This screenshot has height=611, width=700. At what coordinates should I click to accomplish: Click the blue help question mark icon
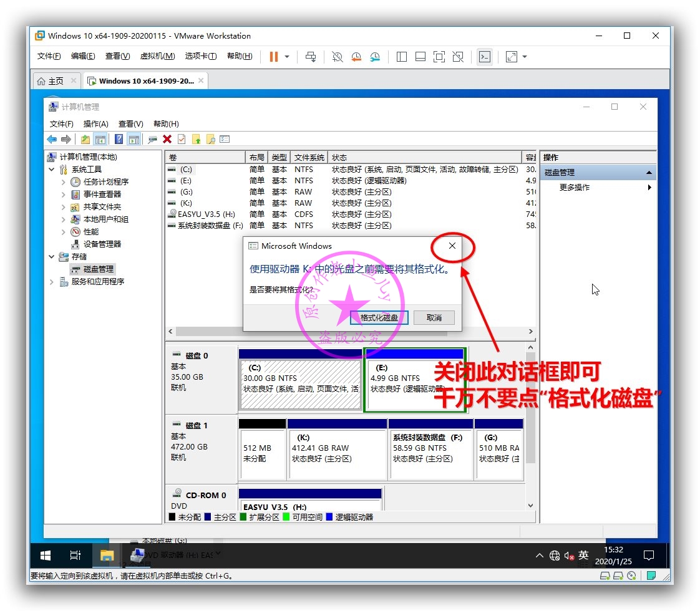119,140
